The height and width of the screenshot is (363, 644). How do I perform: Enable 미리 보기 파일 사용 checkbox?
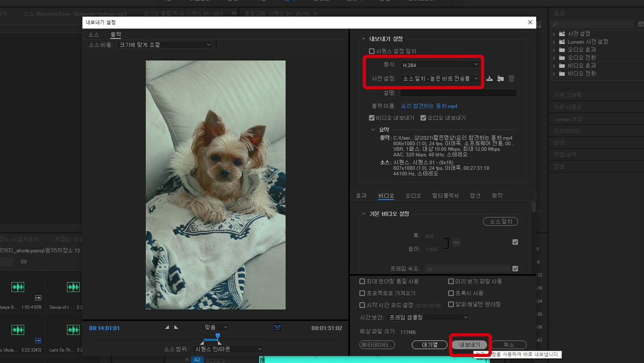(x=451, y=281)
